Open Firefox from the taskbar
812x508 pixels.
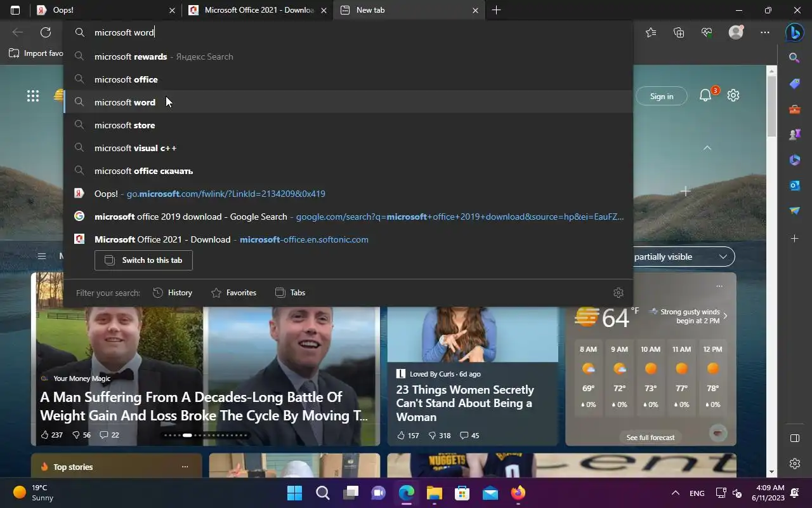[518, 493]
